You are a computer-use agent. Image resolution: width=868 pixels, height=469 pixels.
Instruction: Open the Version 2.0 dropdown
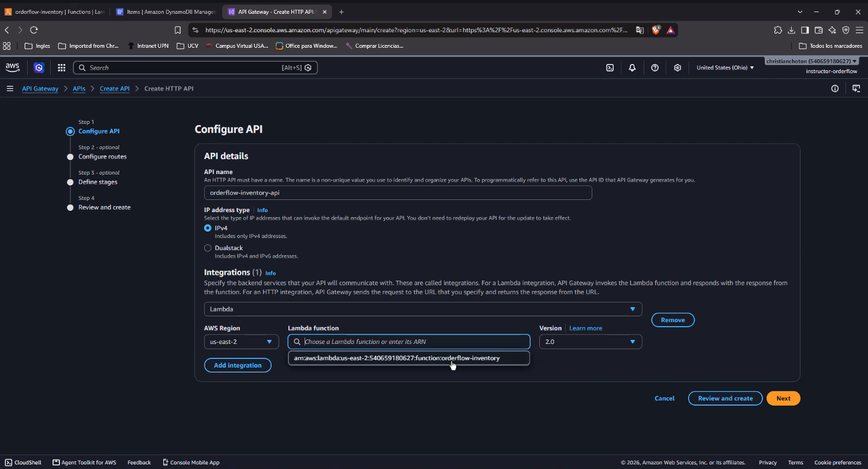point(591,342)
